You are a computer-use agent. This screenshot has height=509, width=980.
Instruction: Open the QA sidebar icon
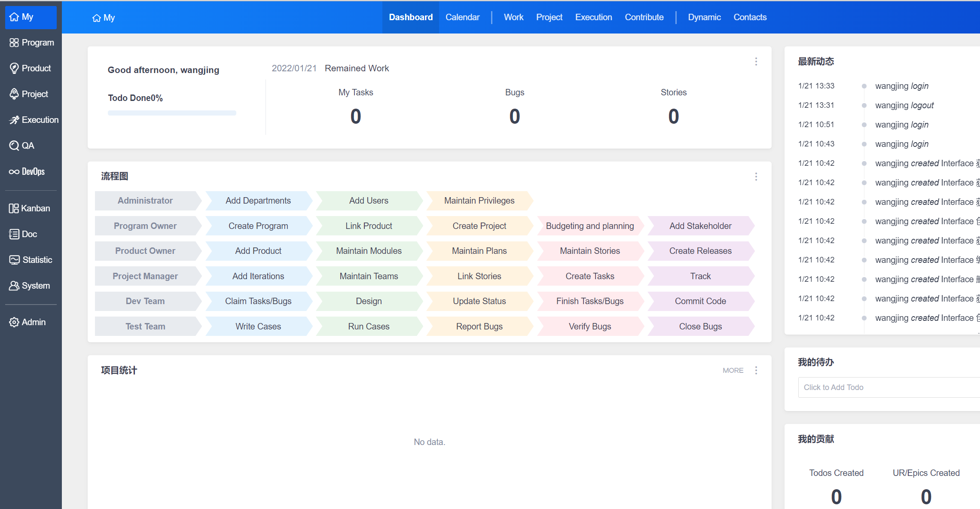click(x=14, y=146)
